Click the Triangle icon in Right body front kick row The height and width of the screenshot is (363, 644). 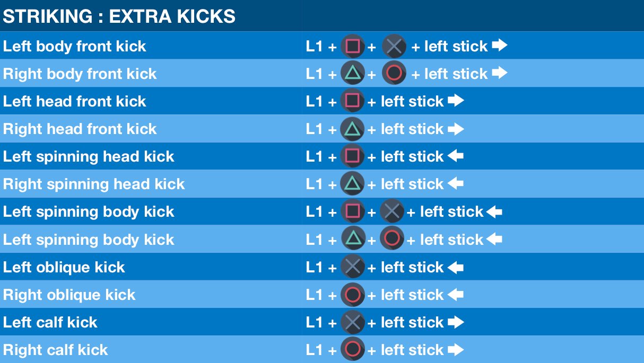coord(352,74)
